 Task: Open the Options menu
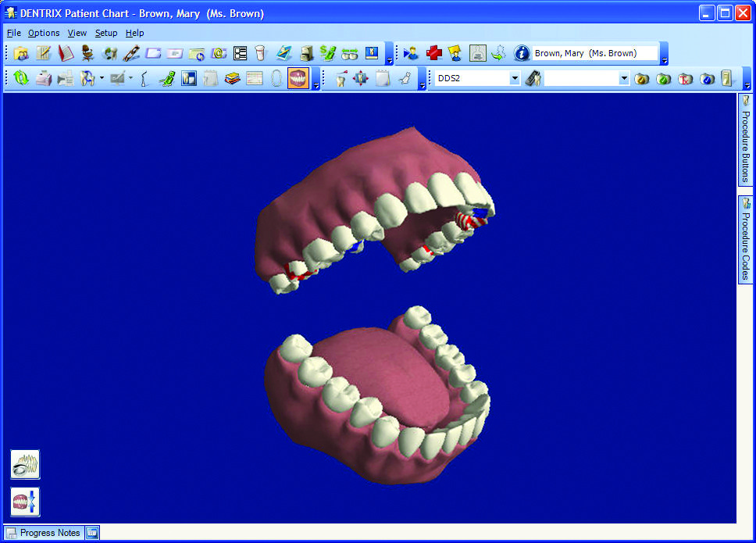click(44, 33)
